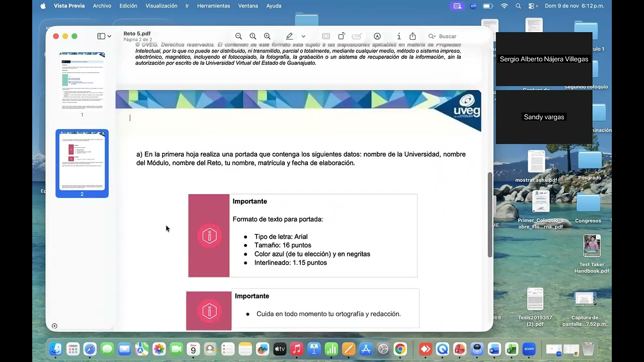Open the Edición menu
Image resolution: width=644 pixels, height=362 pixels.
point(128,6)
